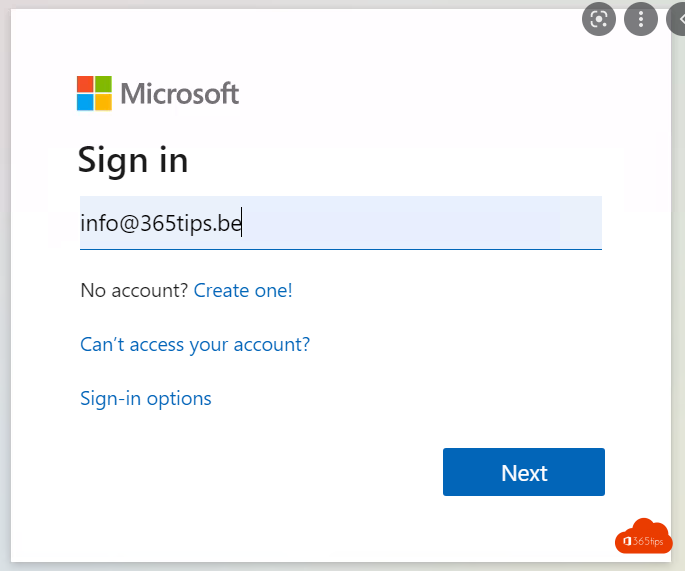The height and width of the screenshot is (571, 685).
Task: Open the "Create one!" link
Action: click(243, 291)
